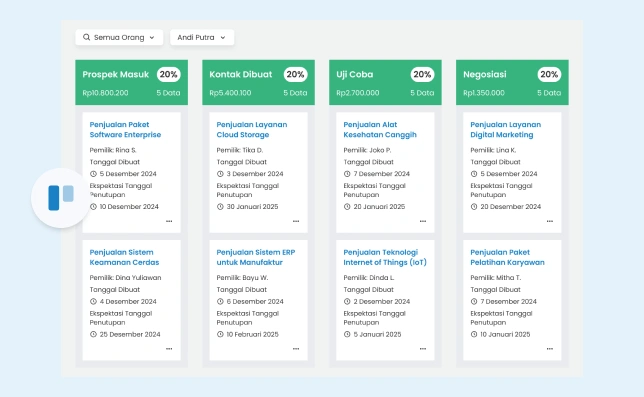Click clock icon beside 3 Desember 2024
The height and width of the screenshot is (397, 644).
(220, 174)
